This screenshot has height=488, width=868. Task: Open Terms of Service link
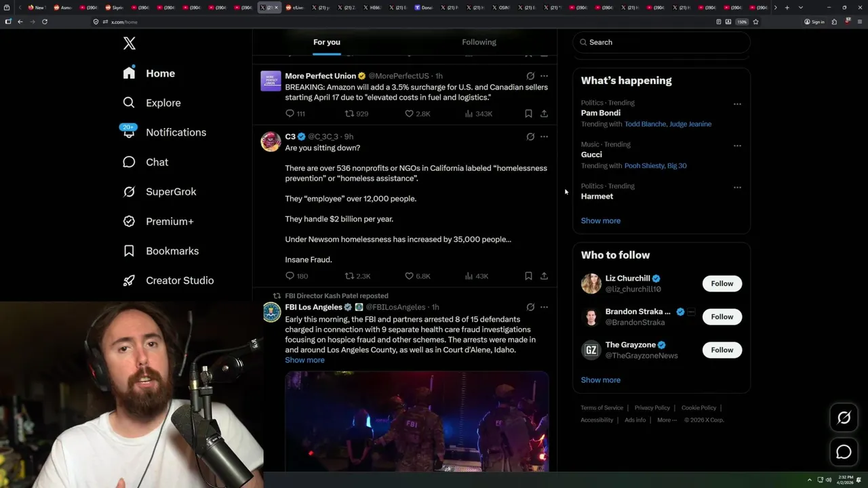pos(601,408)
